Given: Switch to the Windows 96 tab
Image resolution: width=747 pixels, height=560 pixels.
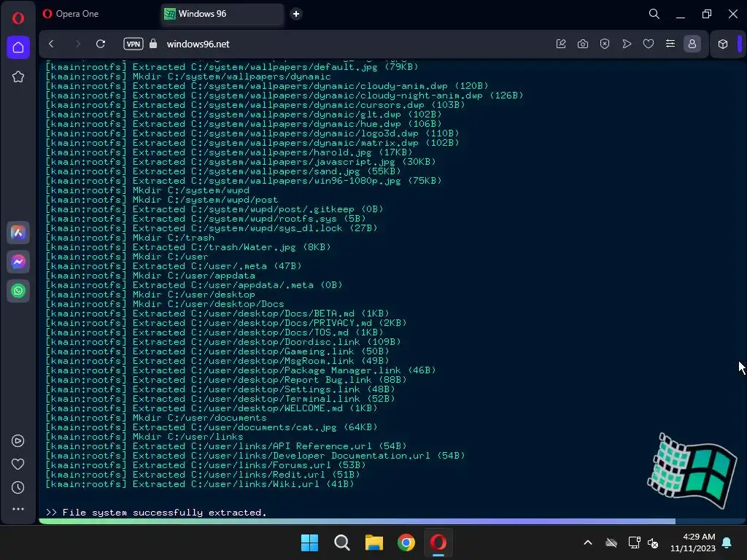Looking at the screenshot, I should [x=222, y=14].
